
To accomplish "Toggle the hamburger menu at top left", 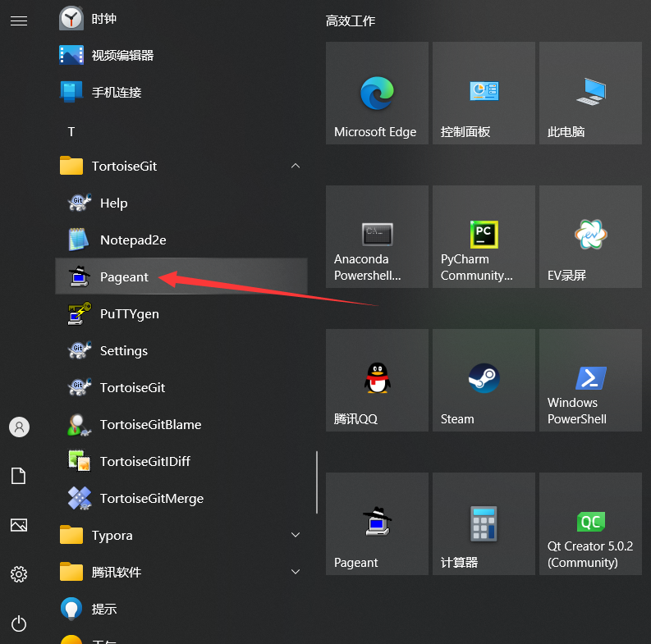I will (19, 21).
